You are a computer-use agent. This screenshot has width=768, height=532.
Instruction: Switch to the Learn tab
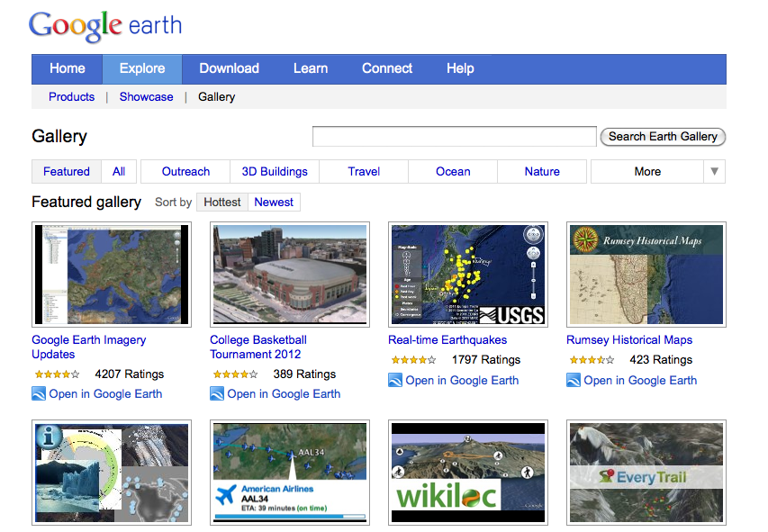311,68
